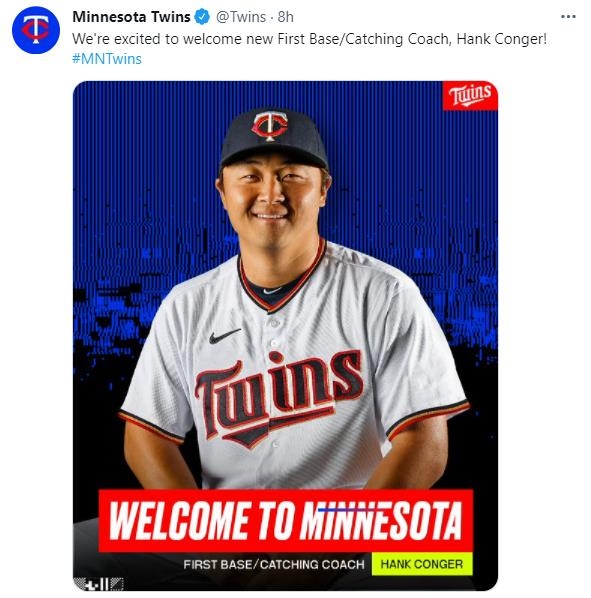
Task: Click the small logo mark at image bottom-left
Action: [x=98, y=584]
